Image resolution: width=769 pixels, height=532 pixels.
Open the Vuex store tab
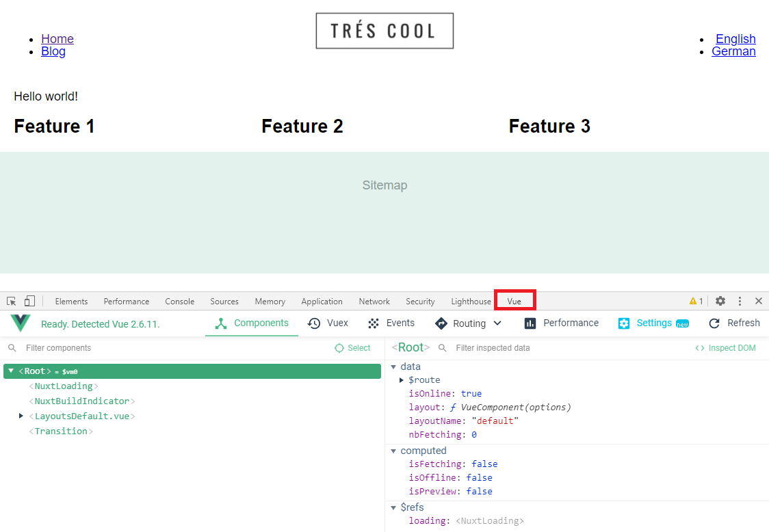[328, 323]
